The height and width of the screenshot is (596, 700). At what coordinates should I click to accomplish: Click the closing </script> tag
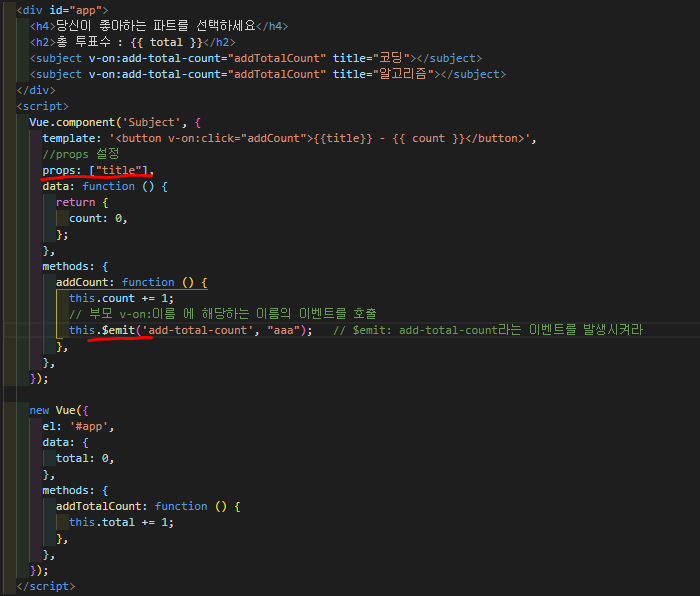point(46,586)
